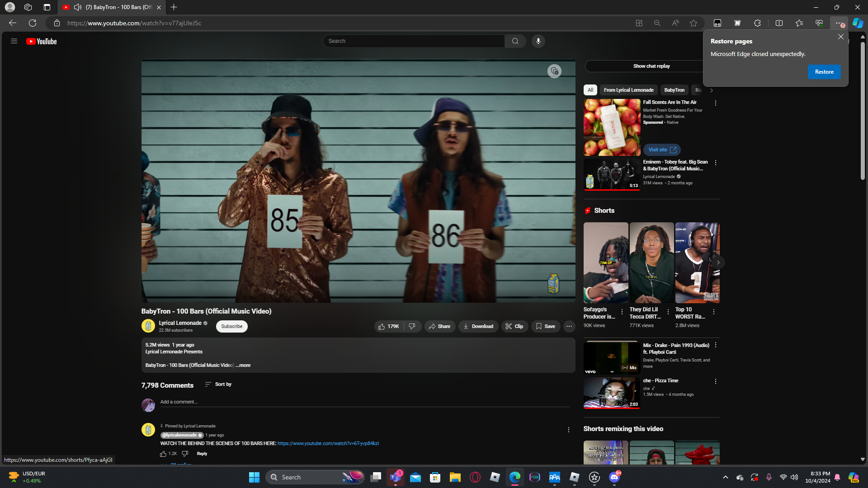Open Discord from the taskbar

pyautogui.click(x=614, y=477)
